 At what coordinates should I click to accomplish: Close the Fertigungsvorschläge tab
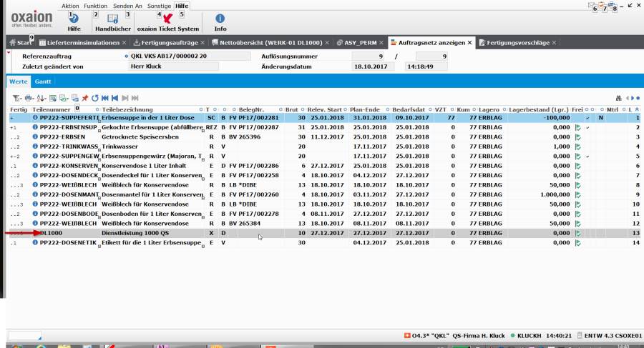pos(554,43)
